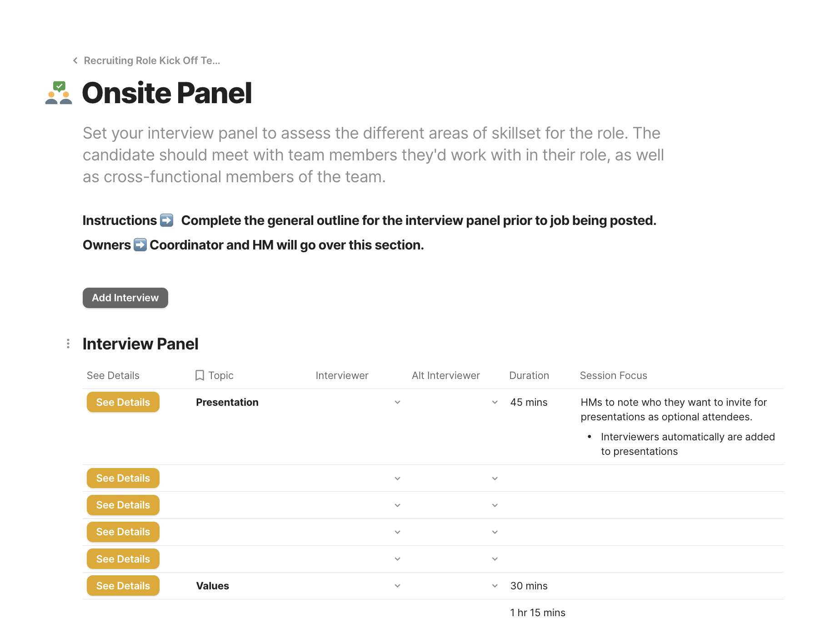Go back to Recruiting Role Kick Off page
This screenshot has width=840, height=638.
(x=152, y=60)
